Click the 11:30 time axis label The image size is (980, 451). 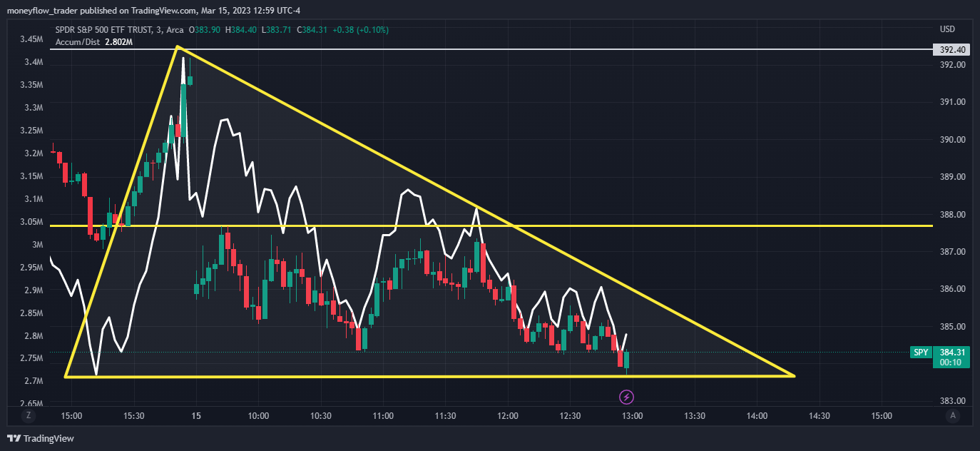[446, 416]
